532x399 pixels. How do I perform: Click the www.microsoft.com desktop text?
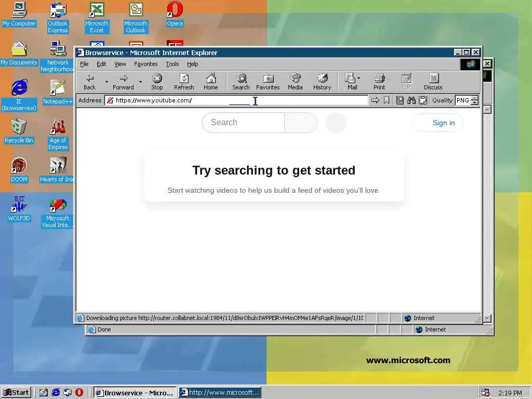point(408,361)
